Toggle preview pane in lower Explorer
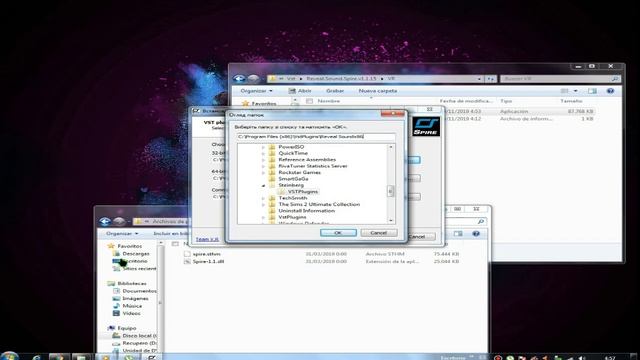Screen dimensions: 640x360 [x=458, y=233]
